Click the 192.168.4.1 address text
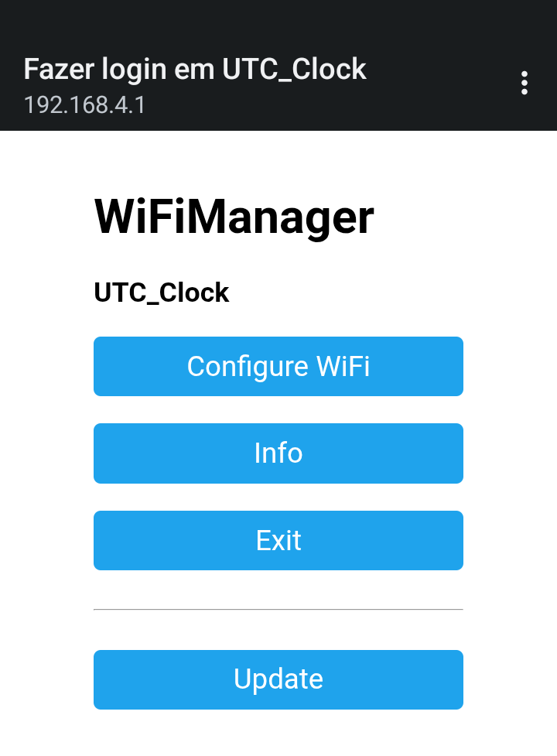 click(x=84, y=105)
